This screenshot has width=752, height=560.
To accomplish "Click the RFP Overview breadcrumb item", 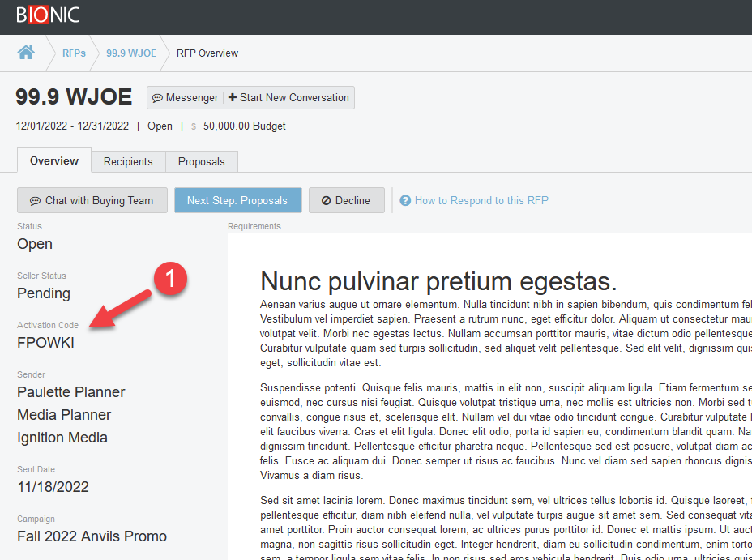I will point(207,53).
